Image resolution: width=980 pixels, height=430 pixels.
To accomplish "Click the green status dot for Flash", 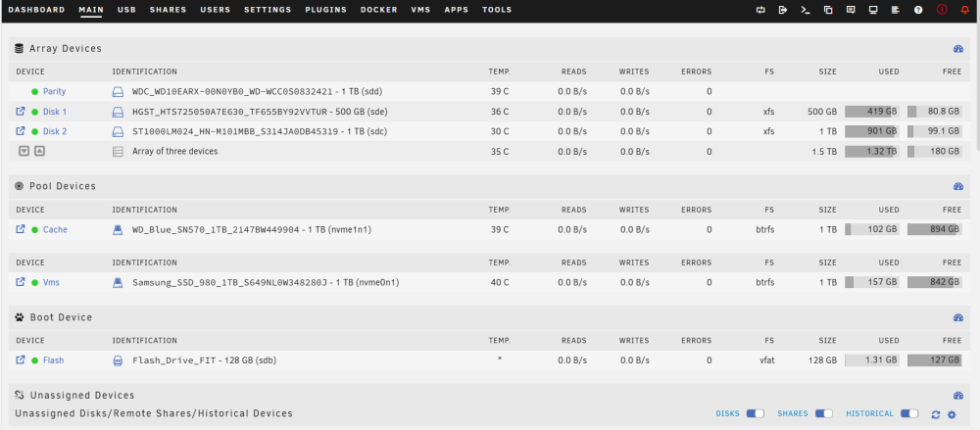I will click(35, 360).
